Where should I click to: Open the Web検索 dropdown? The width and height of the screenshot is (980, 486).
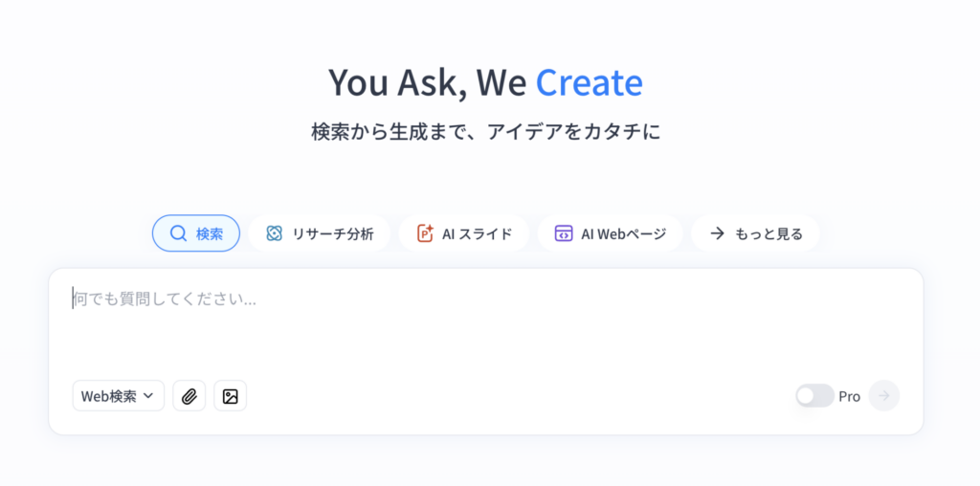[x=118, y=396]
